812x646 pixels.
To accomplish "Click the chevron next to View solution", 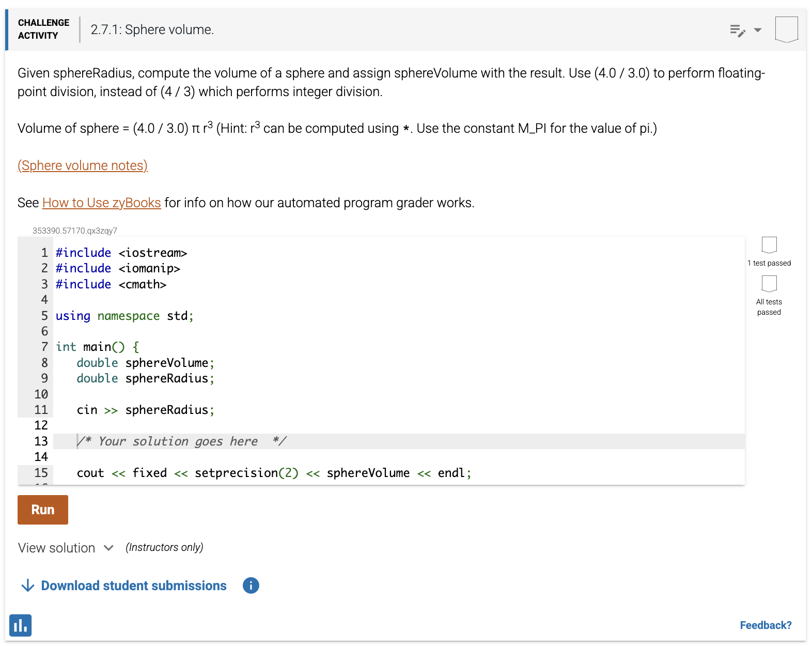I will click(x=108, y=548).
